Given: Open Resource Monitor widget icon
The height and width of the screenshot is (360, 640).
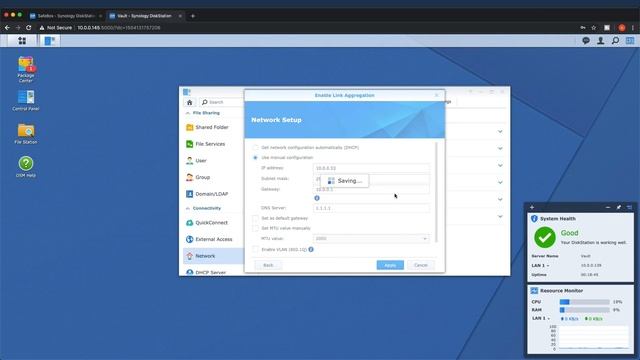Looking at the screenshot, I should click(x=534, y=291).
